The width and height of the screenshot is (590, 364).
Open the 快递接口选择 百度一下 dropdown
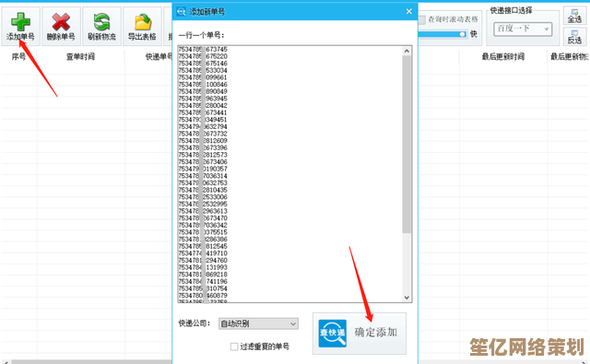[x=523, y=29]
